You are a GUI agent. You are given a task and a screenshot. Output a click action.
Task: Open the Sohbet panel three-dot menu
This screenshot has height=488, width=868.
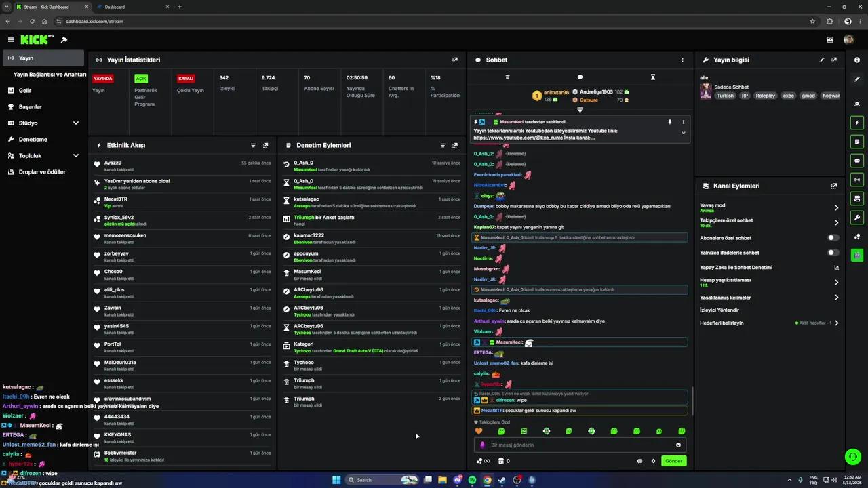coord(682,60)
